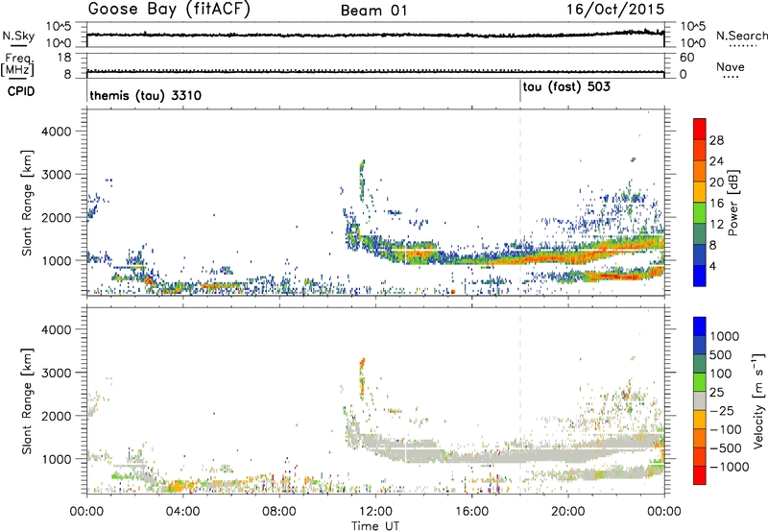Click the tall echo streak near 3000 km in the power panel

[x=362, y=181]
